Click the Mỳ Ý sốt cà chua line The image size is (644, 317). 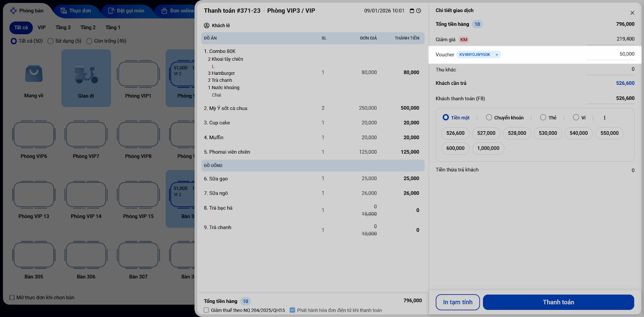313,108
